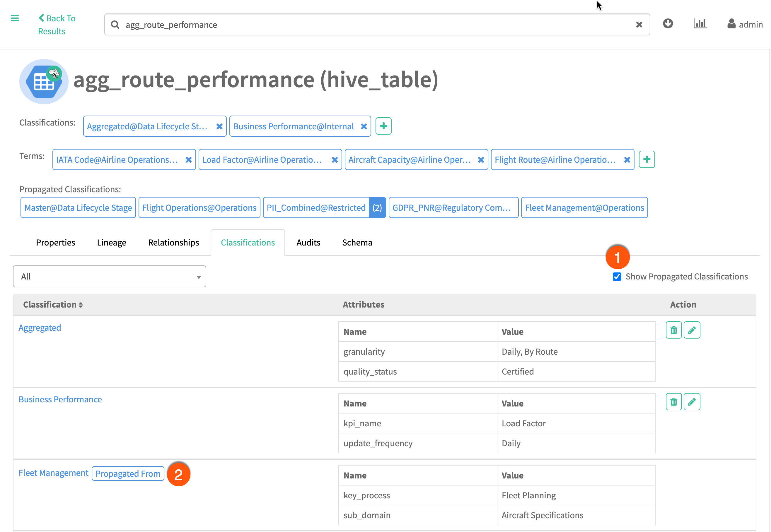Remove the Business Performance@Internal classification tag
This screenshot has width=771, height=532.
tap(364, 126)
